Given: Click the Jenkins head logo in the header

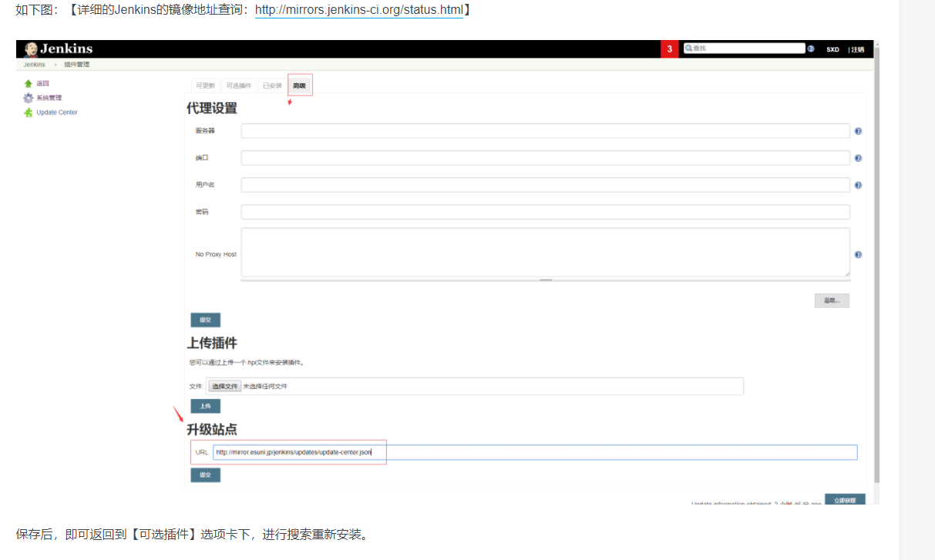Looking at the screenshot, I should pos(31,49).
